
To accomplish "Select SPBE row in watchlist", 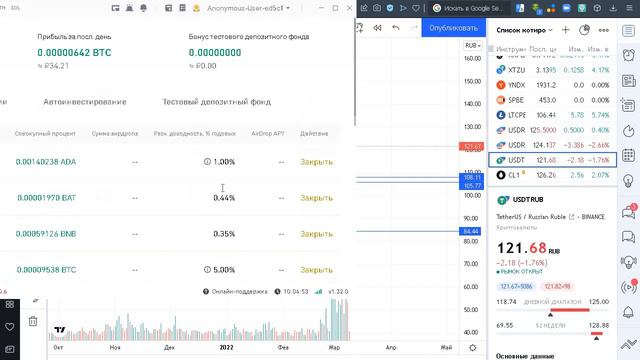I will click(553, 100).
